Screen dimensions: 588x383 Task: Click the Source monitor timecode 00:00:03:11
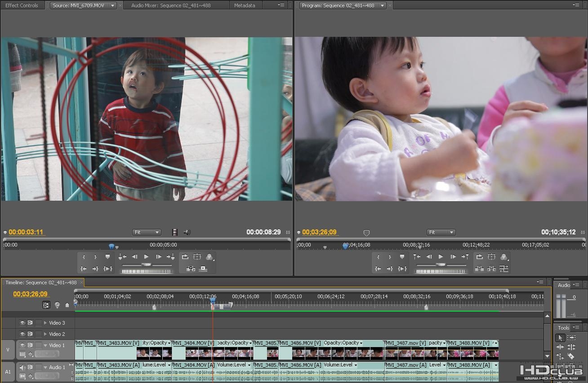click(x=26, y=232)
